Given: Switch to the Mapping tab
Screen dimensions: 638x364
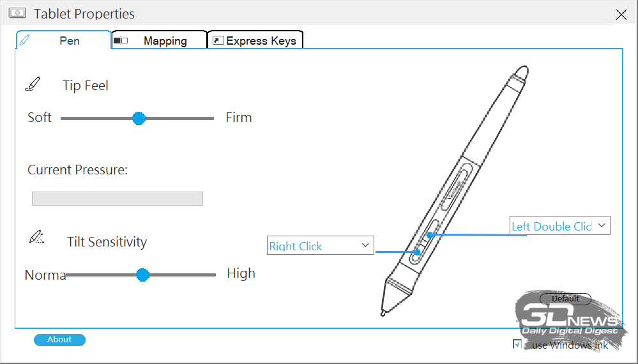Looking at the screenshot, I should click(160, 40).
